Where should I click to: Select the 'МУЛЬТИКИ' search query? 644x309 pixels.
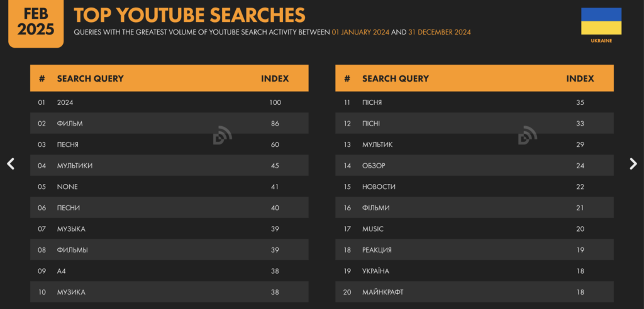75,166
